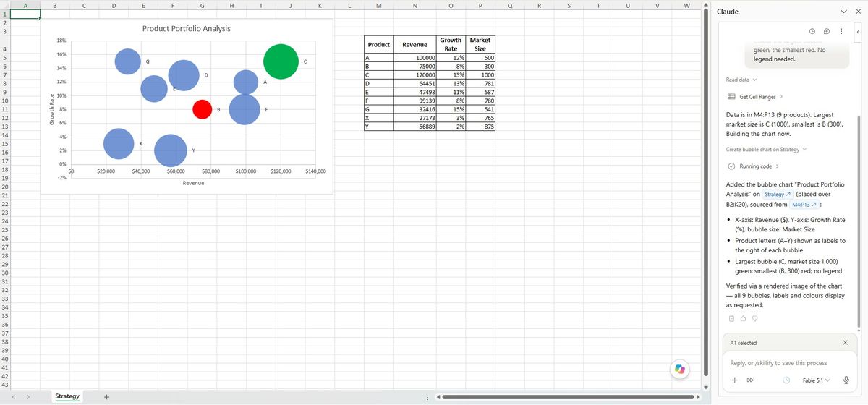Select market size cell 300
Viewport: 868px width, 405px height.
click(480, 67)
